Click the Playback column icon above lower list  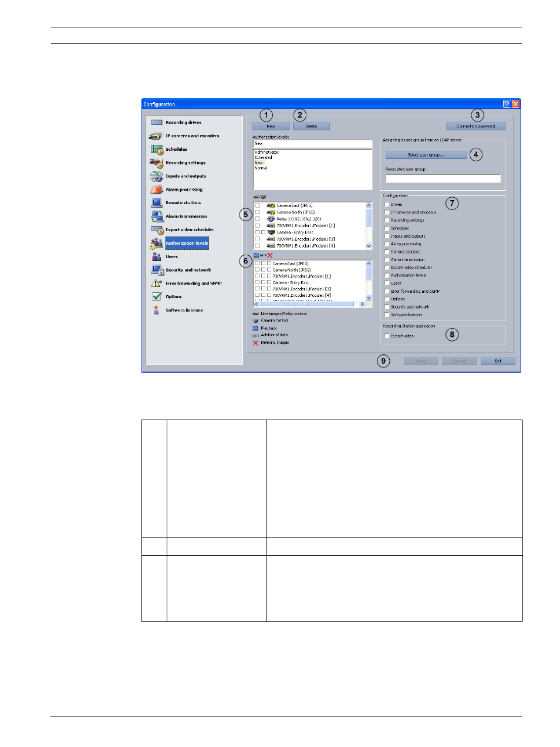pos(256,255)
